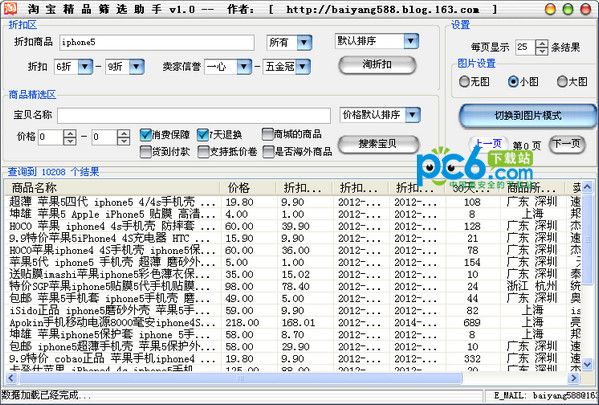This screenshot has width=599, height=405.
Task: Click the vertical scrollbar thumb in results table
Action: pyautogui.click(x=587, y=240)
